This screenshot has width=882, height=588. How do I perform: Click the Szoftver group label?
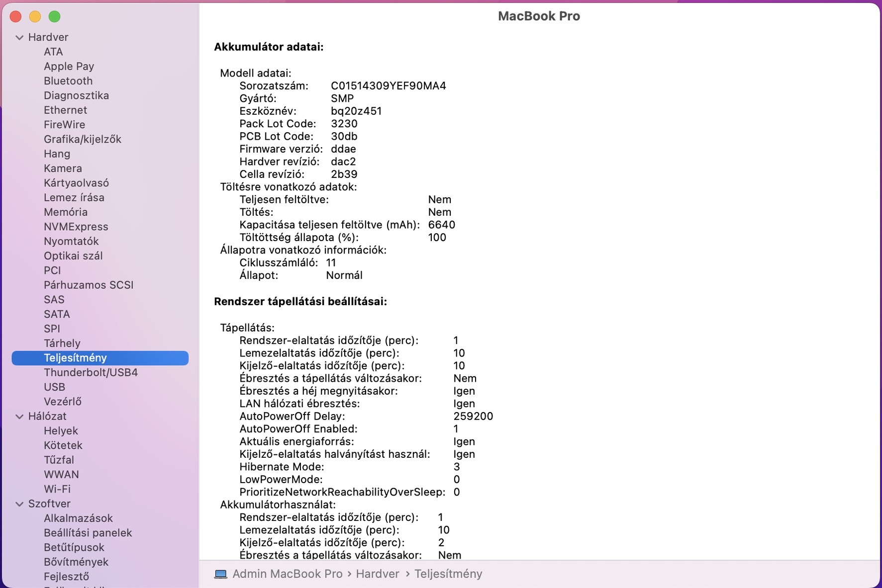49,504
